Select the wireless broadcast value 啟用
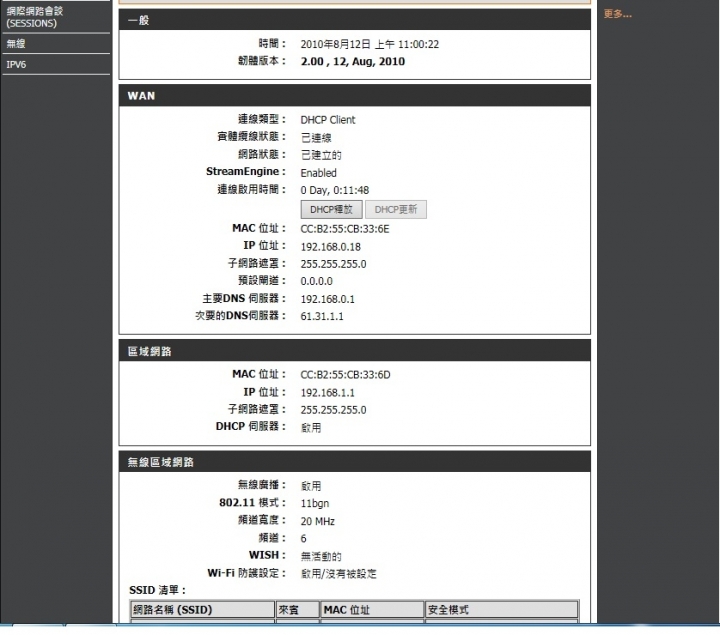The height and width of the screenshot is (635, 720). click(x=311, y=486)
